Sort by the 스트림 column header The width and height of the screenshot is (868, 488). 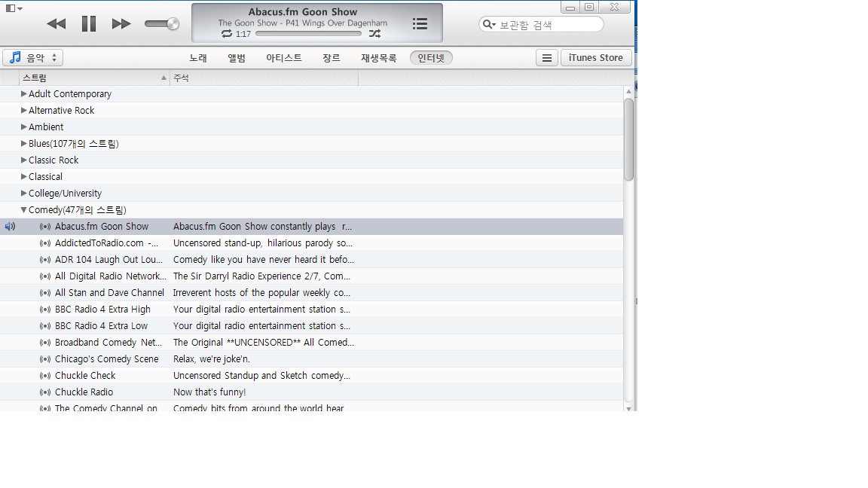point(94,78)
